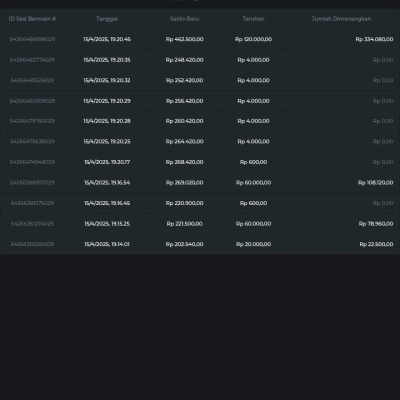Open session ID of the 19.20.46 row
This screenshot has width=400, height=400.
point(32,39)
